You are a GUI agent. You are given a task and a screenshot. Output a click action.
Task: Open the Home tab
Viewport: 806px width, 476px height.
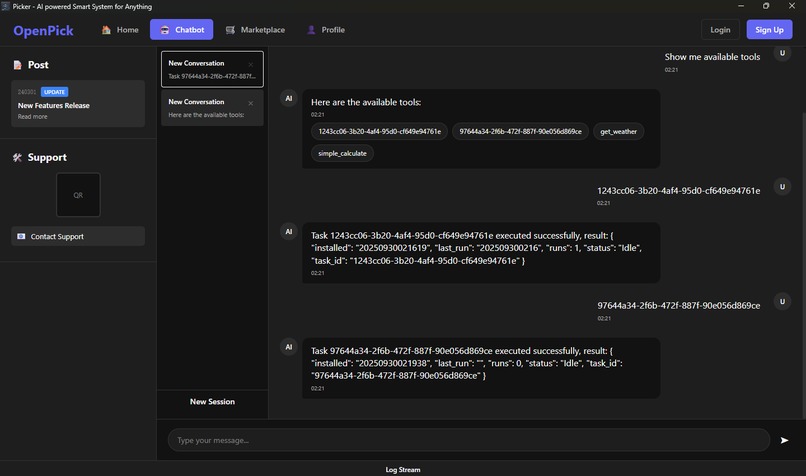(x=120, y=30)
